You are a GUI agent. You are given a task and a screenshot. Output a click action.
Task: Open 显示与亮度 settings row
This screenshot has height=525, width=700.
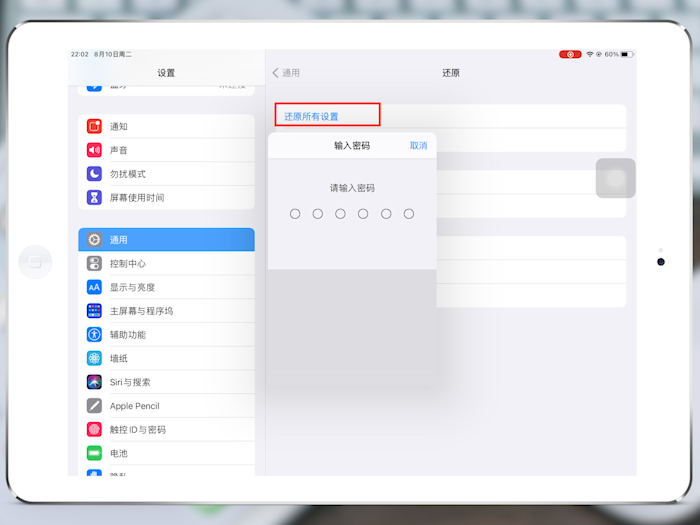click(166, 287)
